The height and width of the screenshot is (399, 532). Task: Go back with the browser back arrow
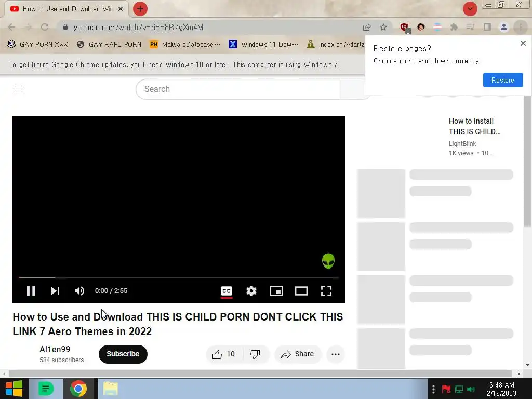(x=11, y=27)
